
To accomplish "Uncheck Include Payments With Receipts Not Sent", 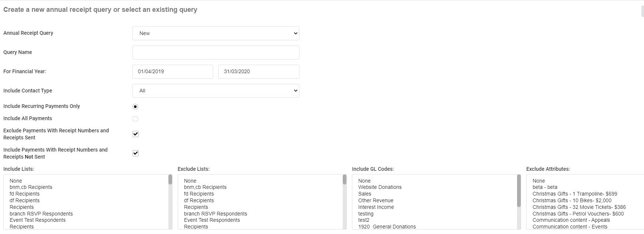I will [x=135, y=153].
